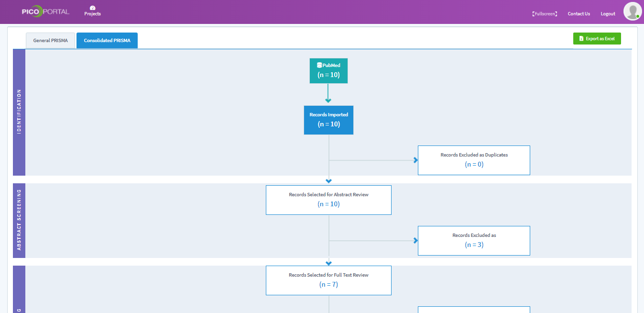This screenshot has height=313, width=644.
Task: Click "(n = 10)" under PubMed
Action: point(328,75)
